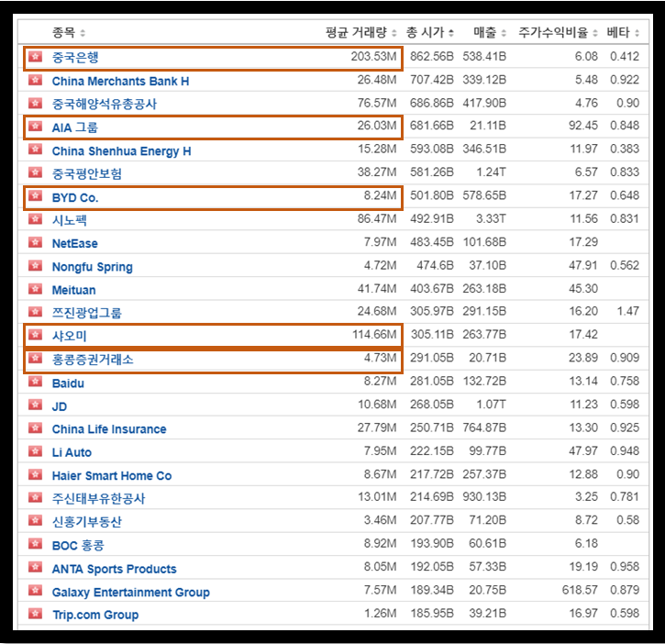Click flag icon beside NetEase
665x644 pixels.
(35, 242)
